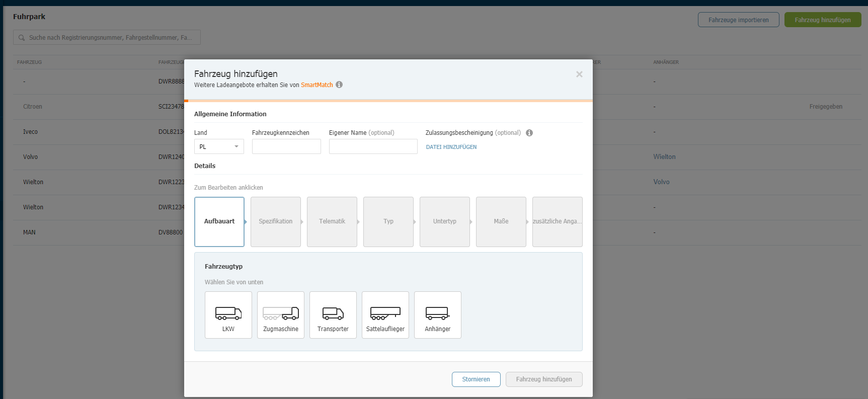868x399 pixels.
Task: Click the FAHRZEUG column header
Action: [29, 62]
